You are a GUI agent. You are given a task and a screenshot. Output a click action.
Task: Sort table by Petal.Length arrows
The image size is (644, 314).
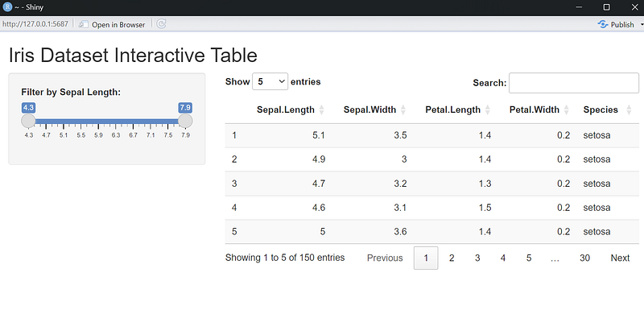tap(488, 109)
